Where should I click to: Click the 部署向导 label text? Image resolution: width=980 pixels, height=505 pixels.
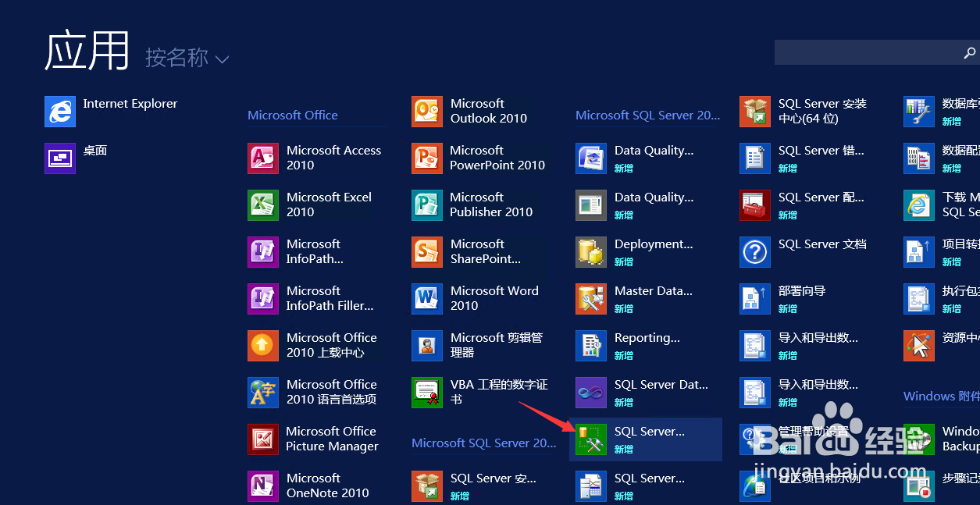(802, 291)
